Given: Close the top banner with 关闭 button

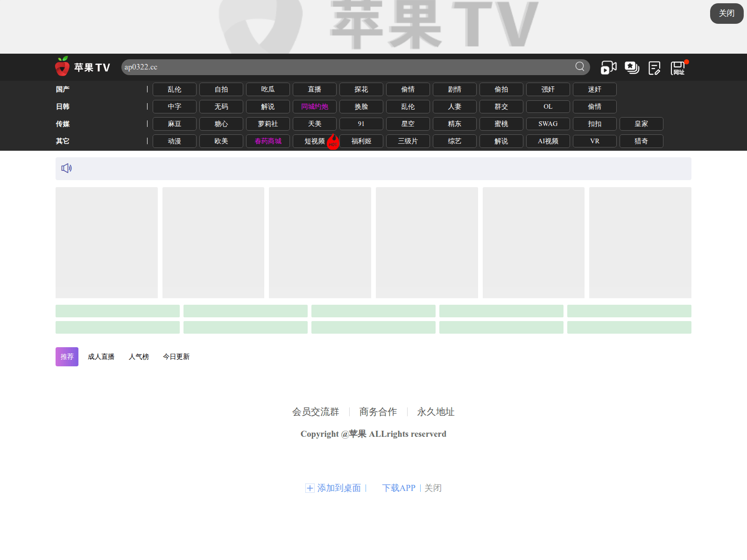Looking at the screenshot, I should tap(726, 13).
